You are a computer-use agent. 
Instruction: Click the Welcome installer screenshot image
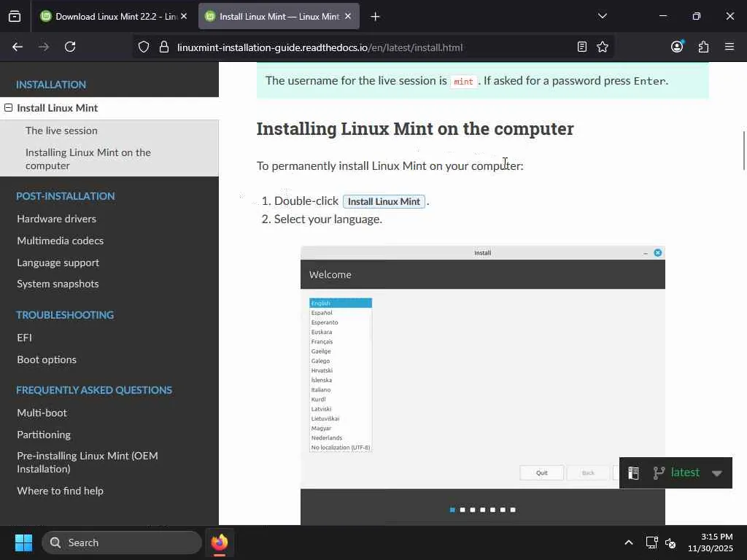point(483,385)
